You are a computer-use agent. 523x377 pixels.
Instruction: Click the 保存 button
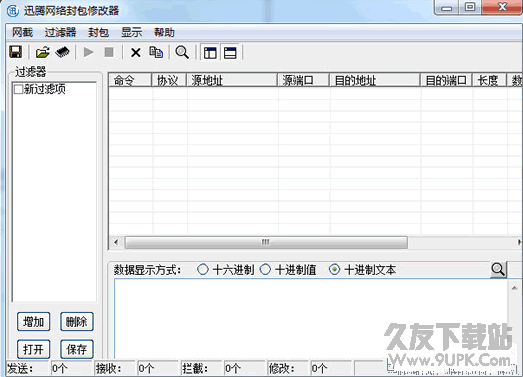[x=77, y=349]
